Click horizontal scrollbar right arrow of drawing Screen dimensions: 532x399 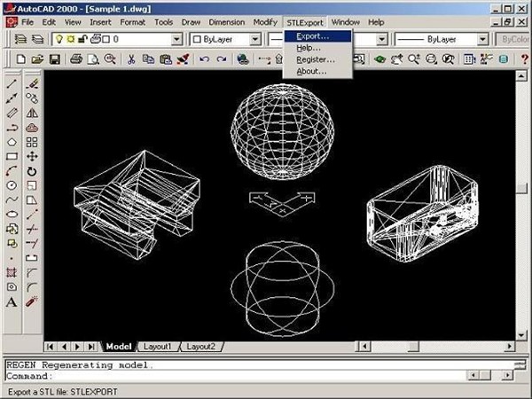pos(509,347)
